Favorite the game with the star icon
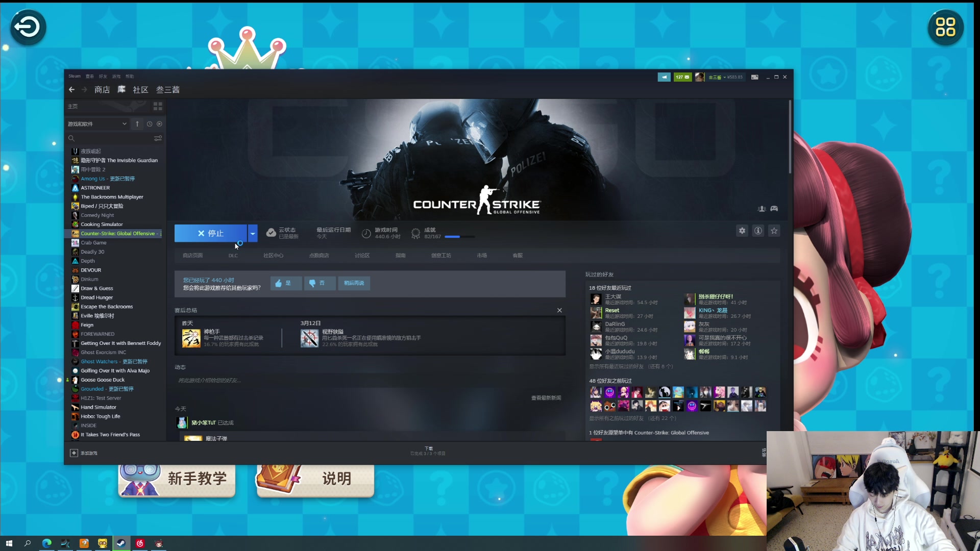980x551 pixels. tap(774, 231)
